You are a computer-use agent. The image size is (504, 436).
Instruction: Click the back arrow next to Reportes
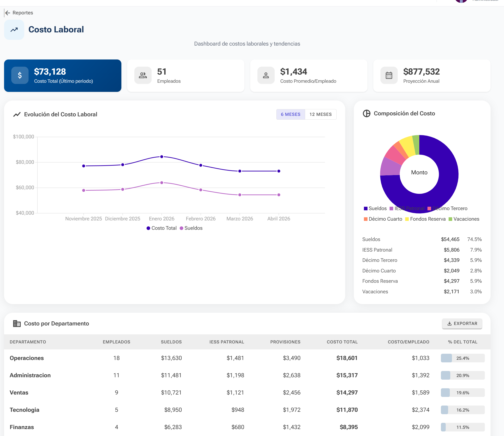(7, 13)
